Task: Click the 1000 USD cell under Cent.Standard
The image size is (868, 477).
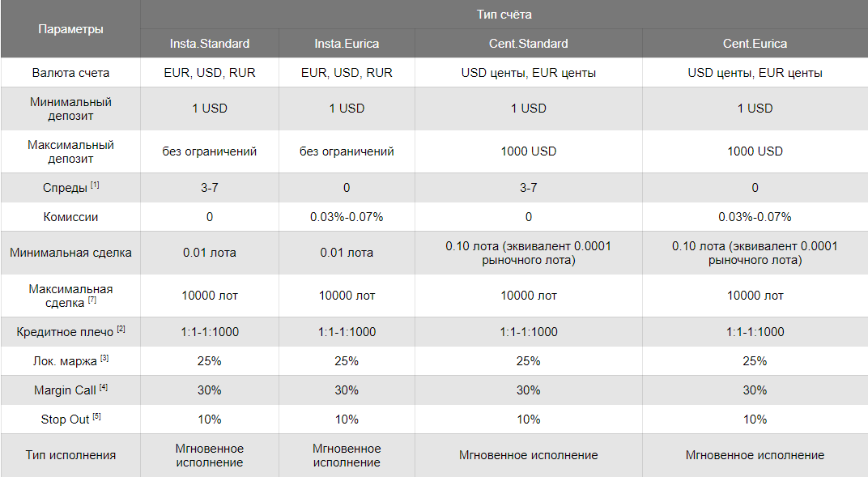Action: point(529,151)
